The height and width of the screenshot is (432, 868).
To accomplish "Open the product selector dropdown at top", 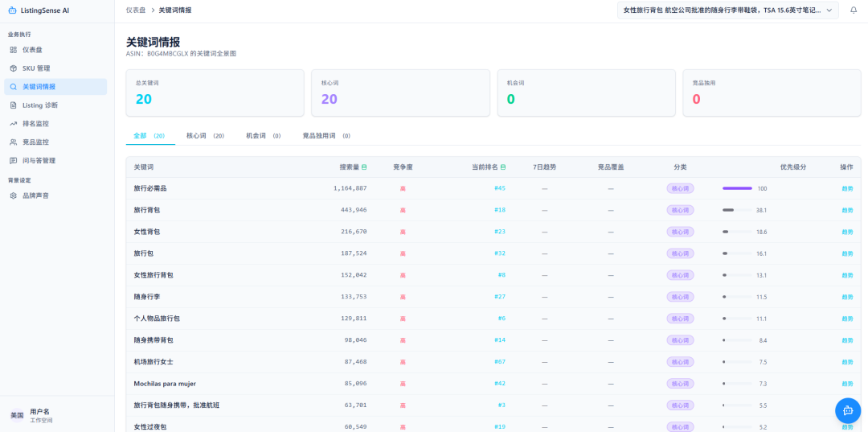I will click(x=728, y=10).
